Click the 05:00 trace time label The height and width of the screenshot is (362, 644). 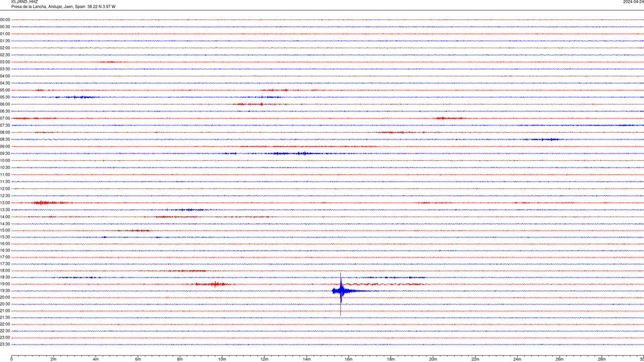pyautogui.click(x=5, y=90)
